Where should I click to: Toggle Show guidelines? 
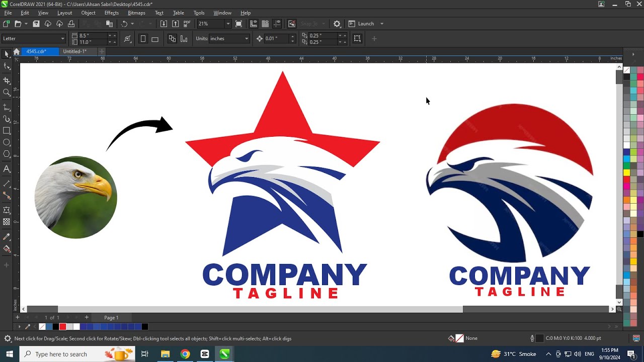click(277, 24)
